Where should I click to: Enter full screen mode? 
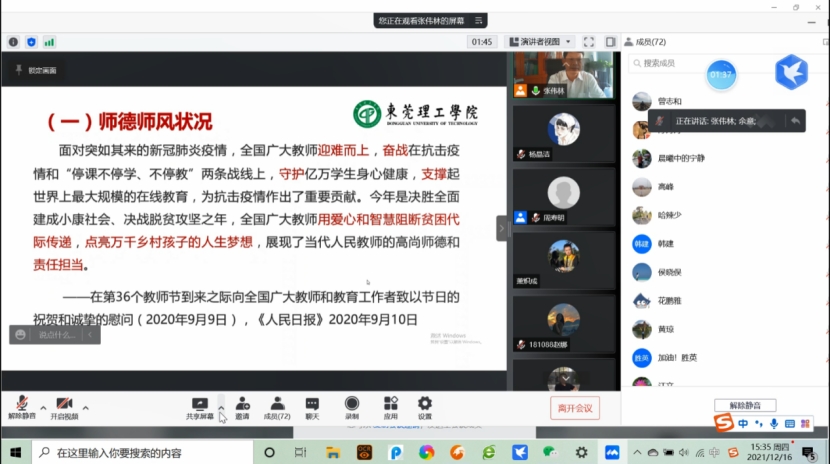pos(589,42)
